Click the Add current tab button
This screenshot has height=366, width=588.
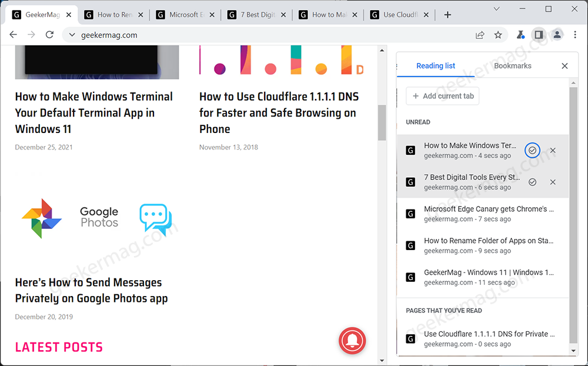click(443, 96)
